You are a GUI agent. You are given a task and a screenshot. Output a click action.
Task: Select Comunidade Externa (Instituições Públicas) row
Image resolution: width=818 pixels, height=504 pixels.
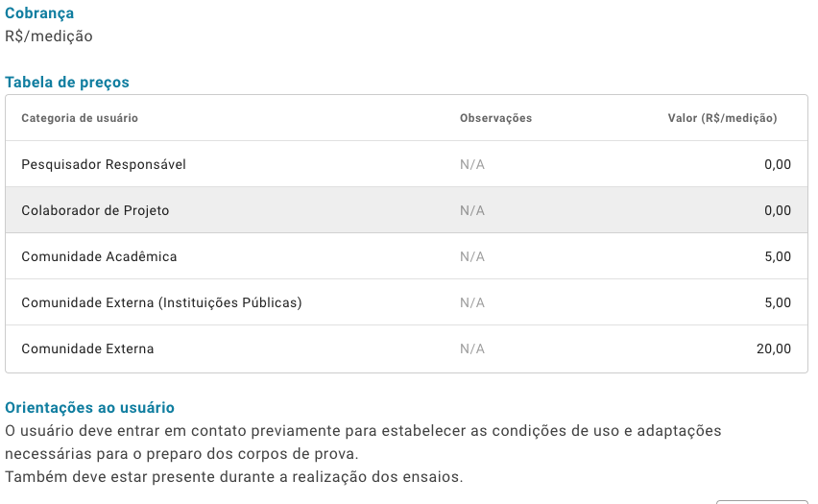tap(406, 302)
